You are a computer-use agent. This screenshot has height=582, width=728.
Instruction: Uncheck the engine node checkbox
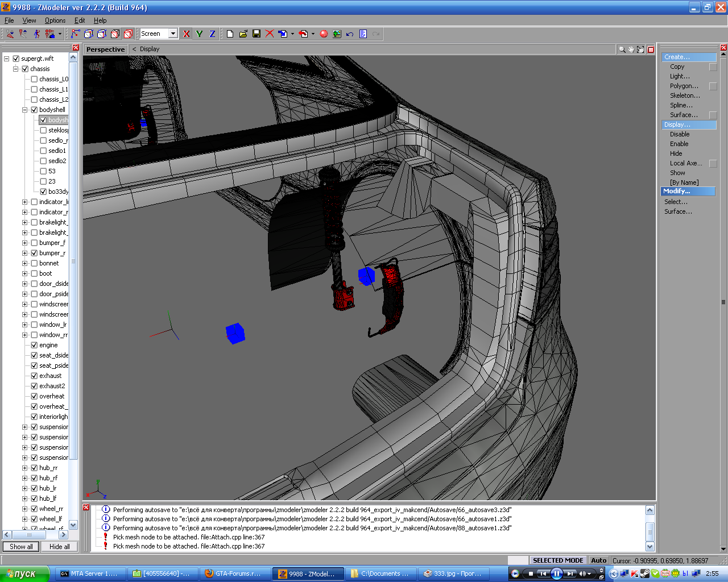click(x=34, y=345)
